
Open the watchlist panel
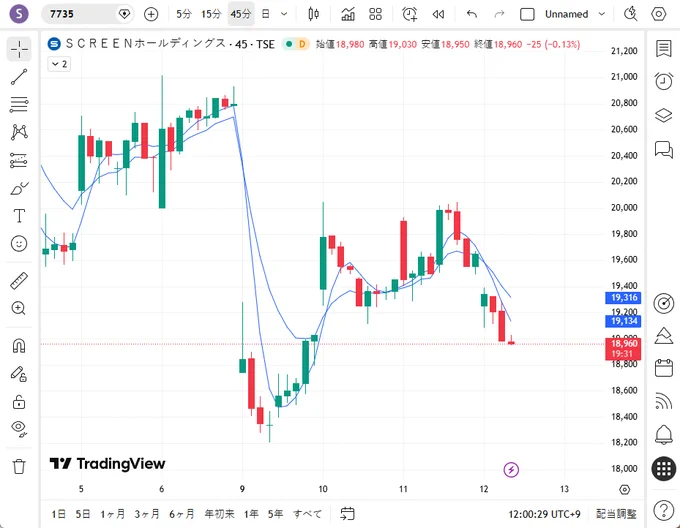664,49
